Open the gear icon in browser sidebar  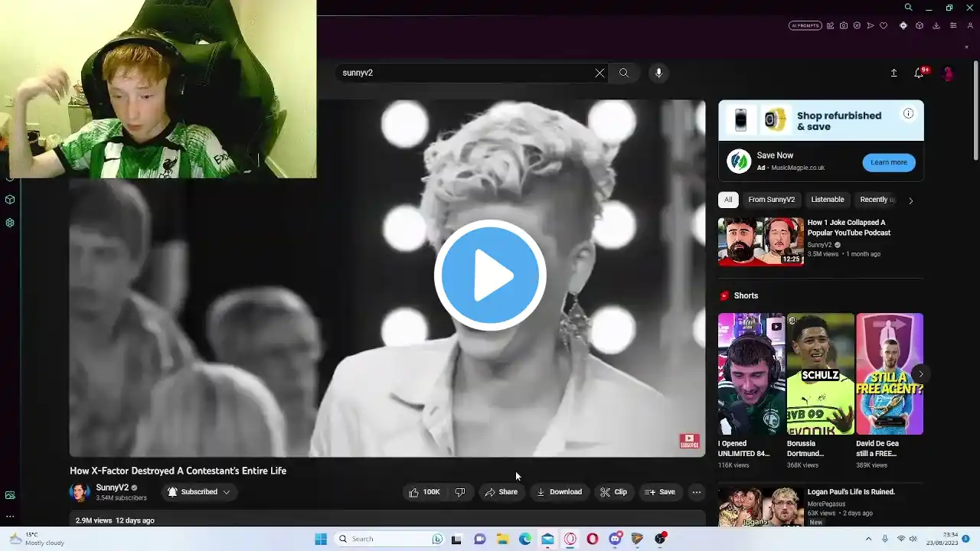10,223
